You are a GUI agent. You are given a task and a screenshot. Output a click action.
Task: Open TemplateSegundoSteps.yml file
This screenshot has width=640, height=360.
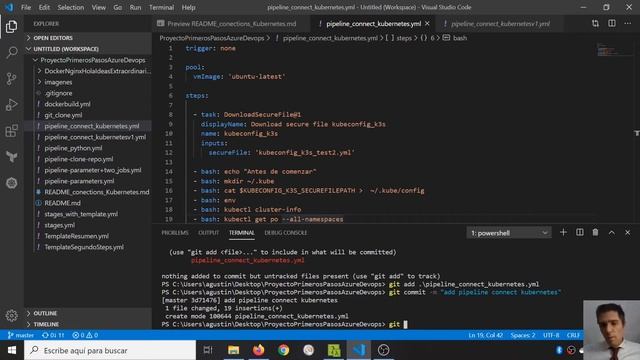[84, 247]
